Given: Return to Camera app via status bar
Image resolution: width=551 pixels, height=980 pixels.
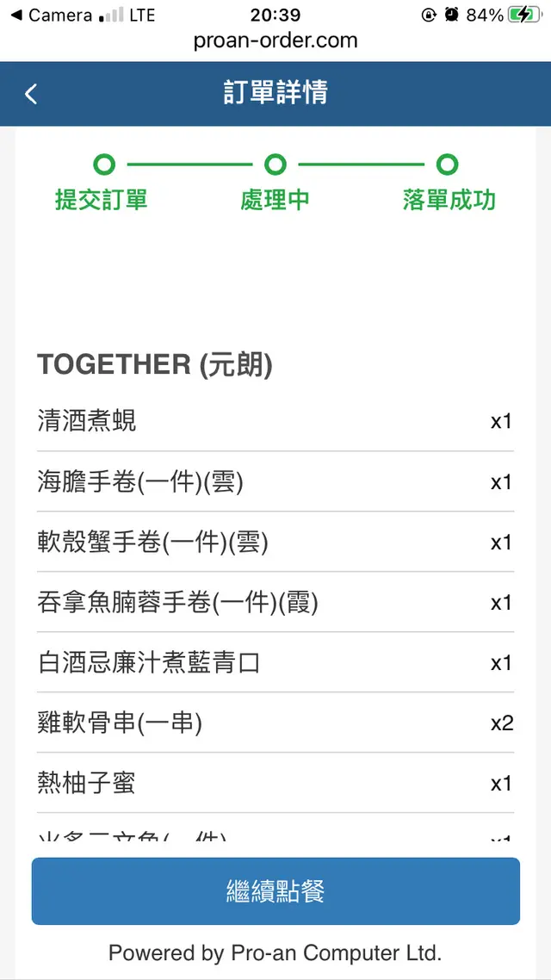Looking at the screenshot, I should click(50, 16).
